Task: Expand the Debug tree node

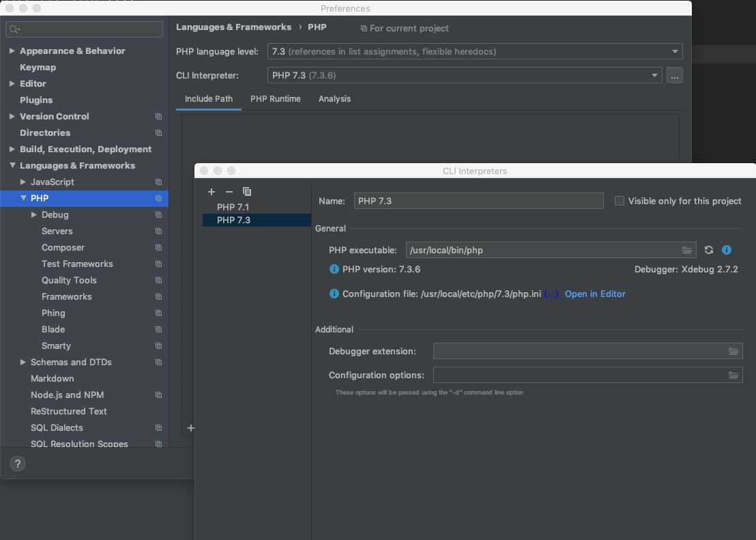Action: [34, 215]
